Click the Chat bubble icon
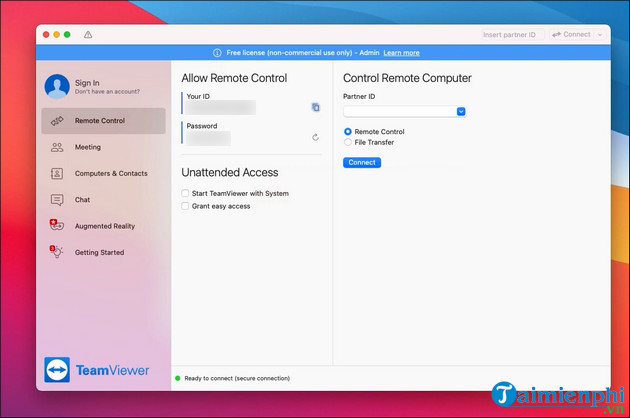Screen dimensions: 630x418 [x=57, y=200]
